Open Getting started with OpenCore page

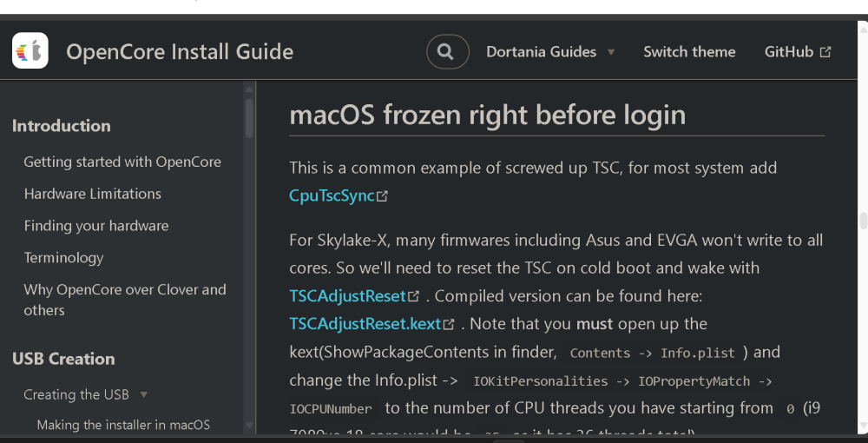click(122, 162)
